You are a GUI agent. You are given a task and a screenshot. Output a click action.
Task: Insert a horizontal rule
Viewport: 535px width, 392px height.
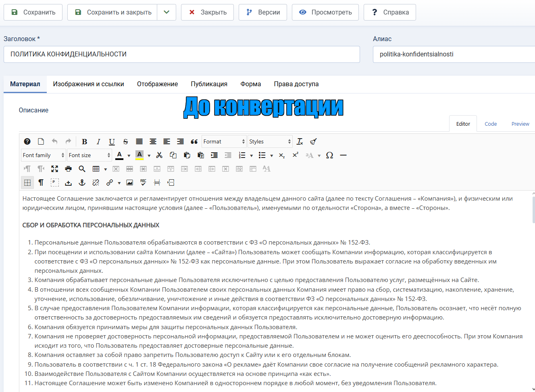click(x=343, y=155)
